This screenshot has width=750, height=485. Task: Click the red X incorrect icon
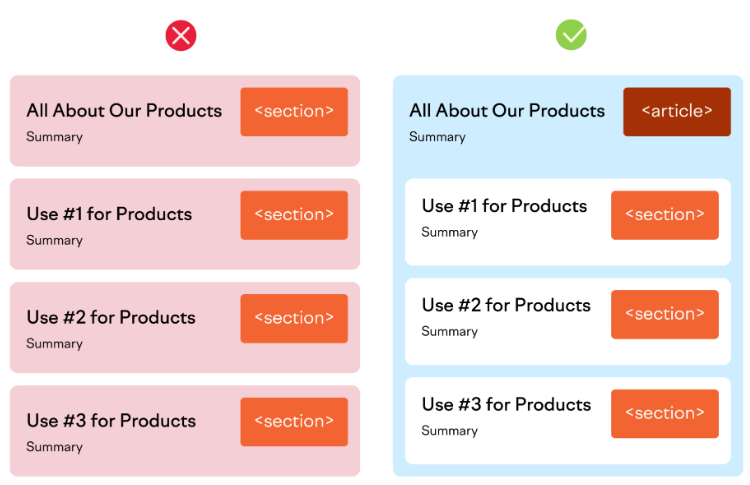(x=181, y=35)
